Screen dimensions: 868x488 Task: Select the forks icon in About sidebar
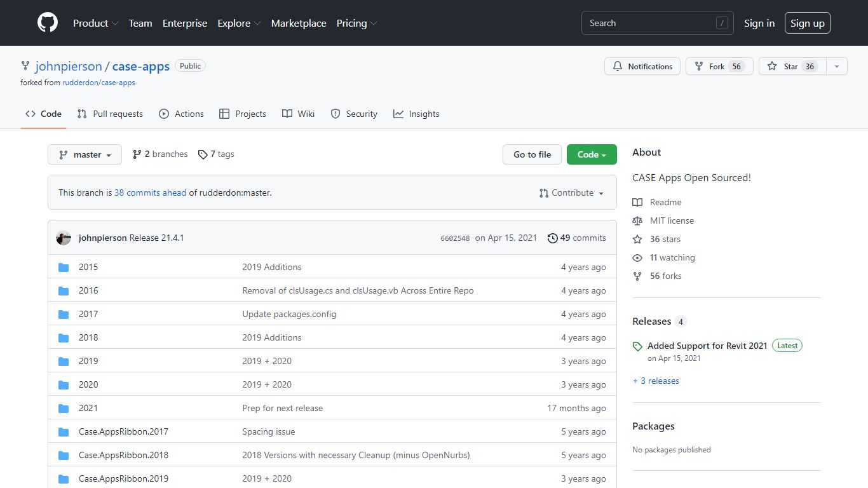637,276
